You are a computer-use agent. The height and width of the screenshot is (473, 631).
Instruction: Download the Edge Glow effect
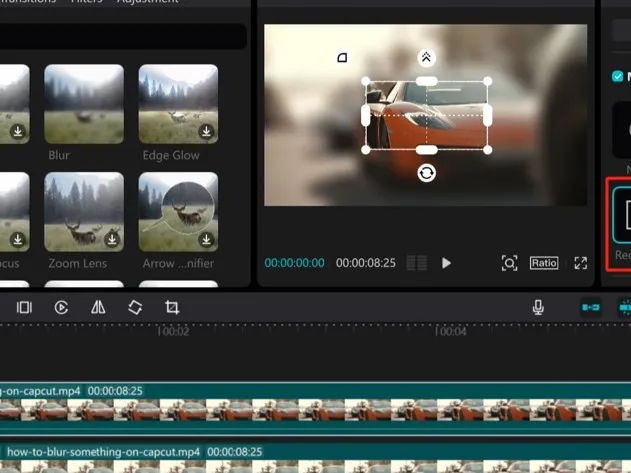[206, 131]
